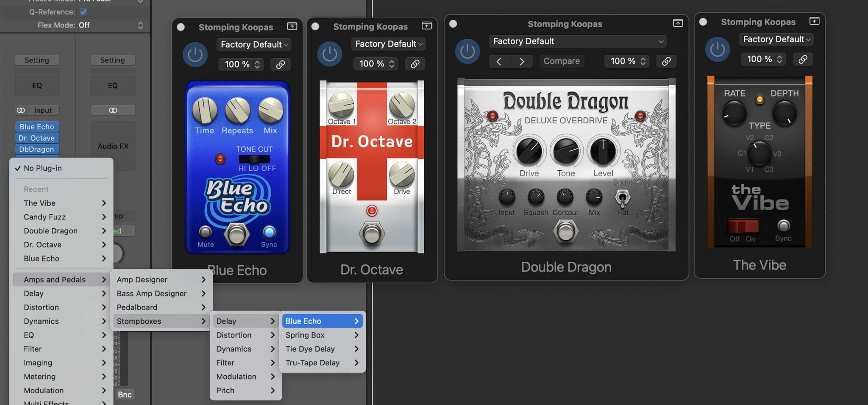The width and height of the screenshot is (868, 405).
Task: Click the Squash knob on Double Dragon
Action: tap(536, 197)
